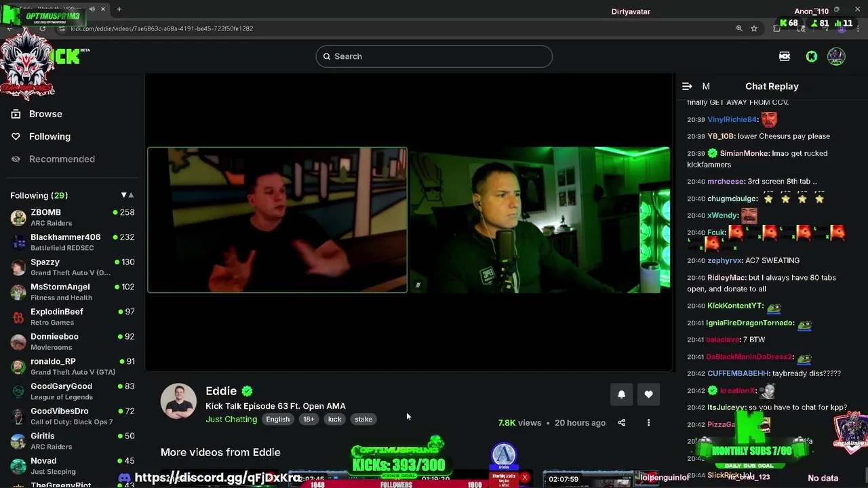This screenshot has width=868, height=488.
Task: Select the Following menu item
Action: tap(50, 136)
